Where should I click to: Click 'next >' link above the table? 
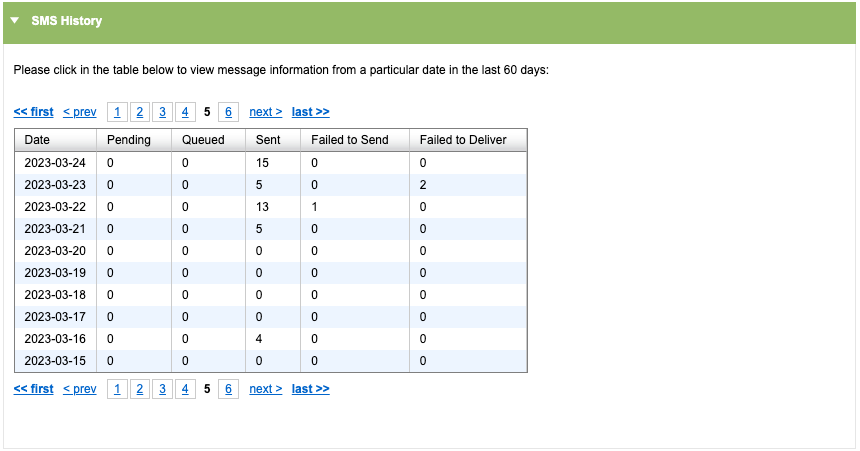click(x=265, y=112)
